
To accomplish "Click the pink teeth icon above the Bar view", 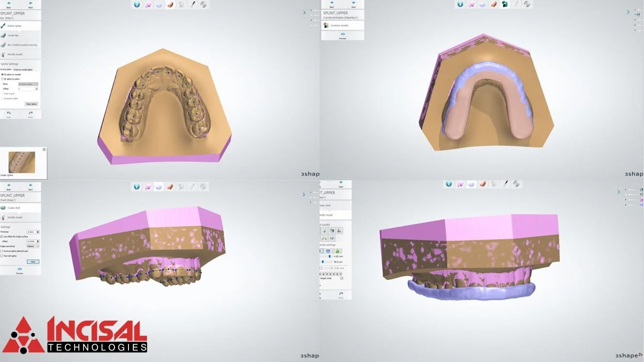I will click(148, 4).
